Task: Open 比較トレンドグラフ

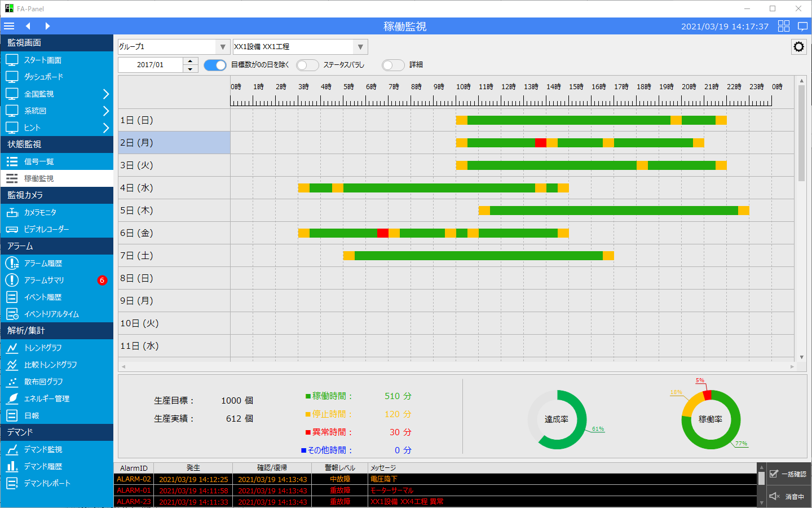Action: [56, 365]
